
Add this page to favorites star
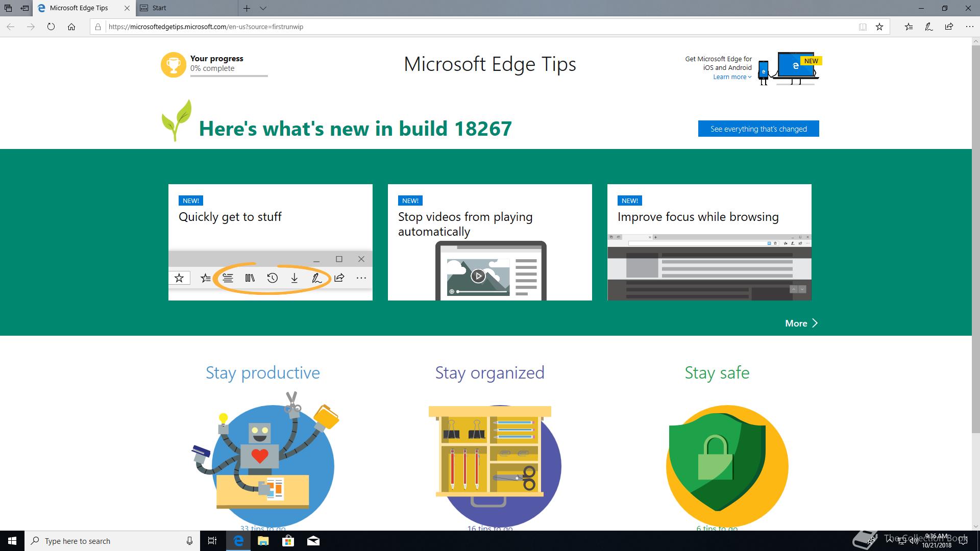[879, 27]
